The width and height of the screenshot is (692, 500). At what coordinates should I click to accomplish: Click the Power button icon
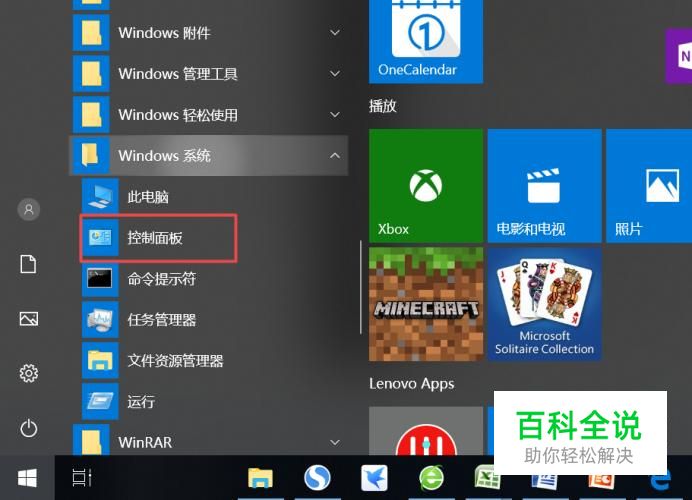click(x=29, y=428)
